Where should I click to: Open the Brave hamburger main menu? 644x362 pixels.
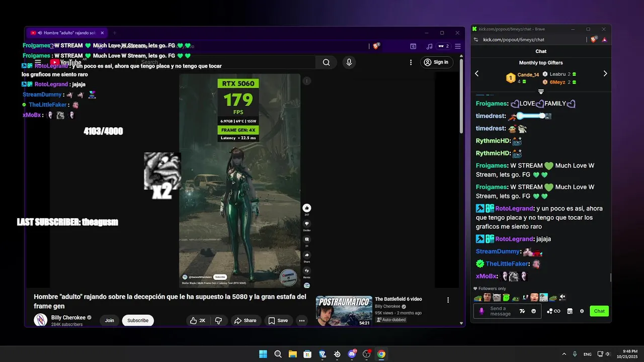(458, 46)
